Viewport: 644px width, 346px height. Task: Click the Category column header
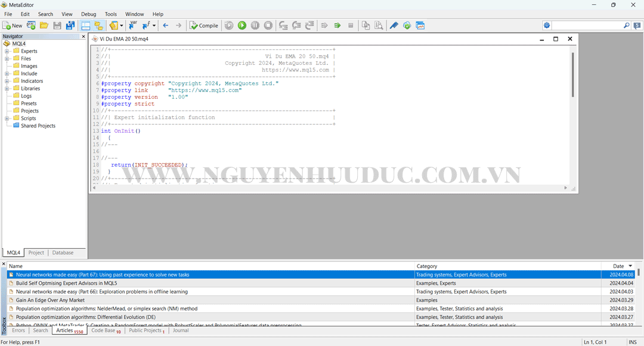(x=507, y=266)
